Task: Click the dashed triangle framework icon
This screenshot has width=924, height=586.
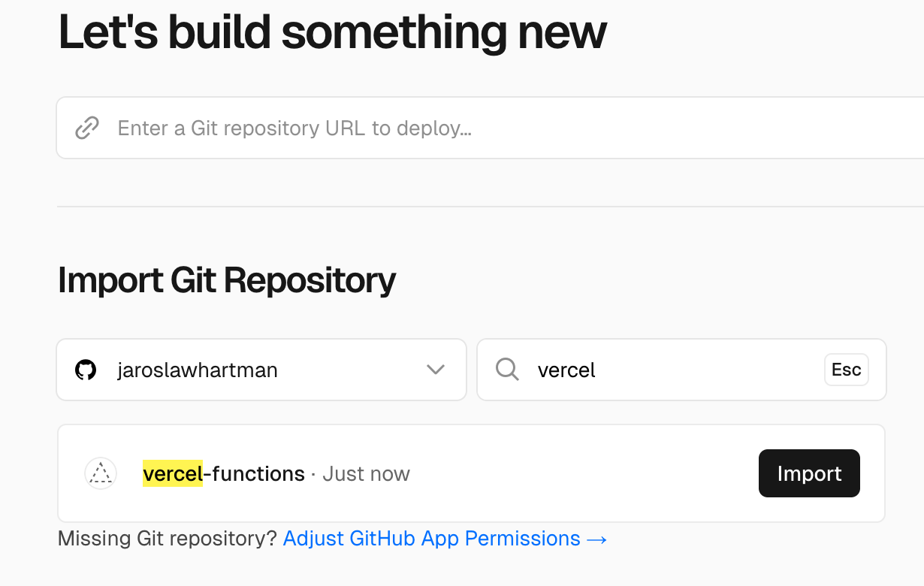Action: click(101, 474)
